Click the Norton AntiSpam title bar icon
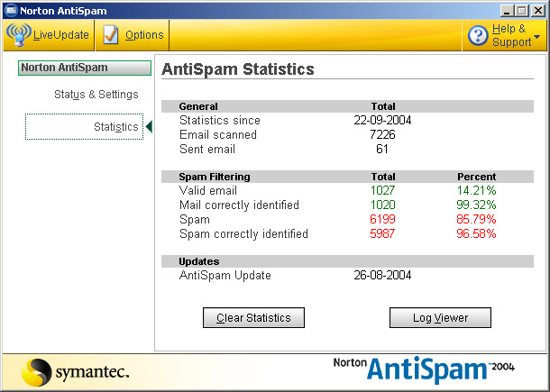 click(x=11, y=10)
